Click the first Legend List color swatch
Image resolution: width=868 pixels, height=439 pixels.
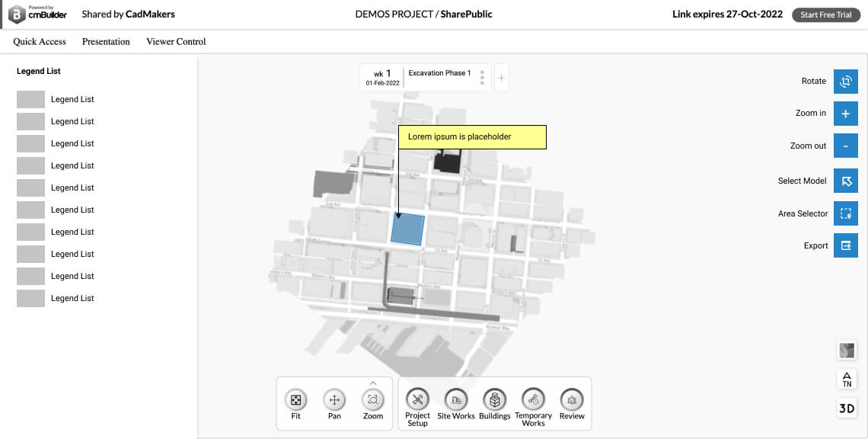click(31, 99)
